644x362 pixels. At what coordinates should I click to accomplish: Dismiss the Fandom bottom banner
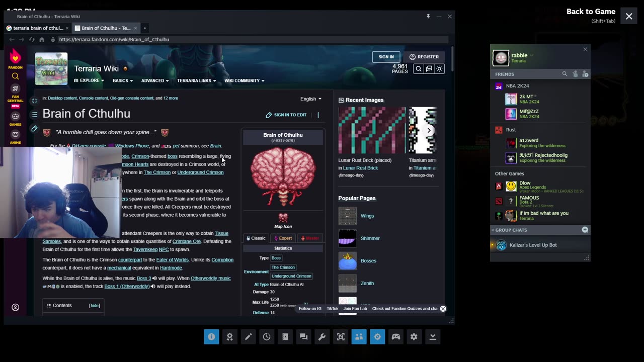(x=443, y=309)
